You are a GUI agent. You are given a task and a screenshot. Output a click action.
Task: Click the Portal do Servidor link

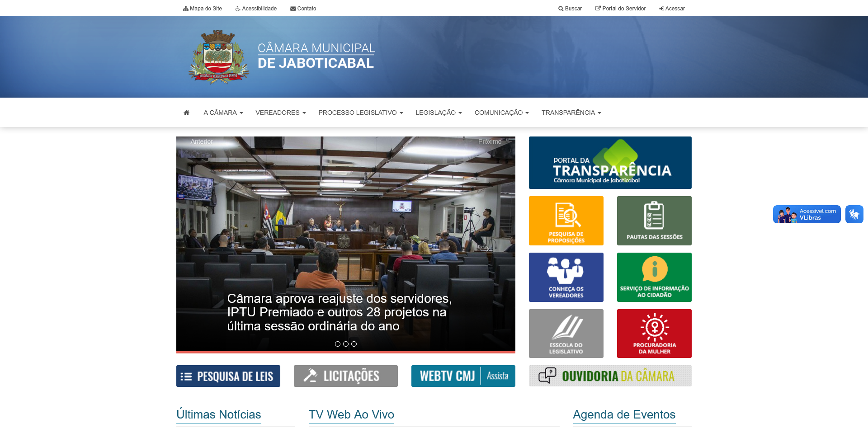pos(620,9)
